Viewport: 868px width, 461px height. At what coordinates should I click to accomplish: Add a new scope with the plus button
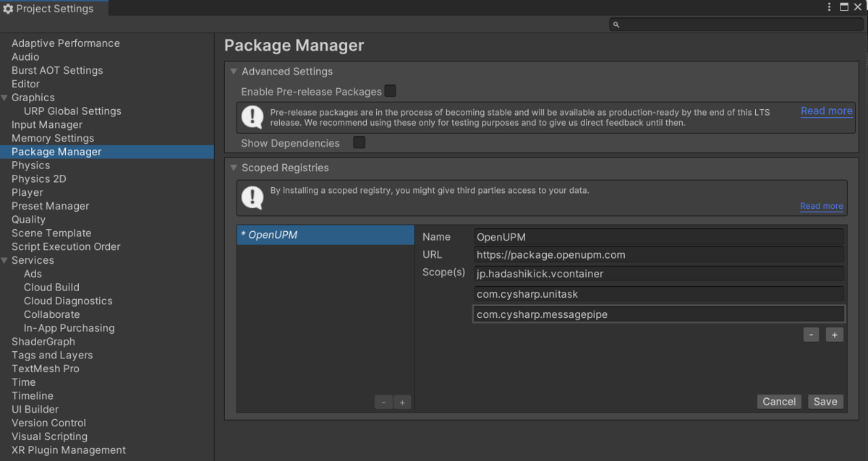pos(834,334)
